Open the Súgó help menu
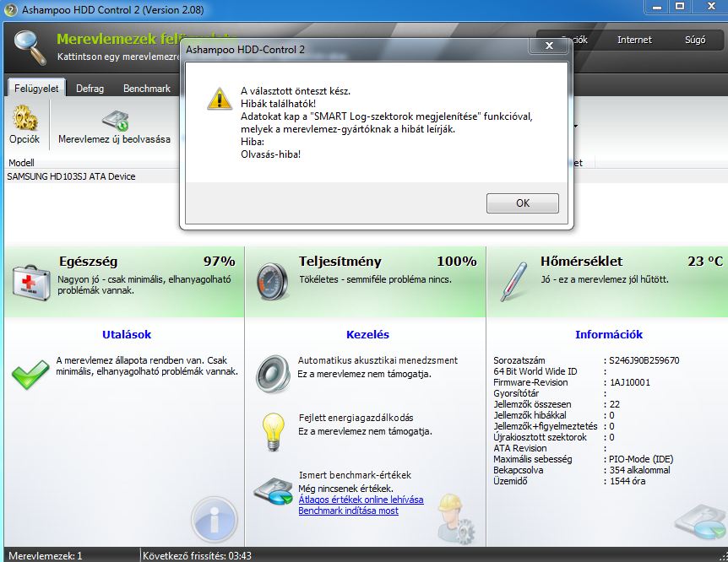The height and width of the screenshot is (562, 728). [x=695, y=40]
